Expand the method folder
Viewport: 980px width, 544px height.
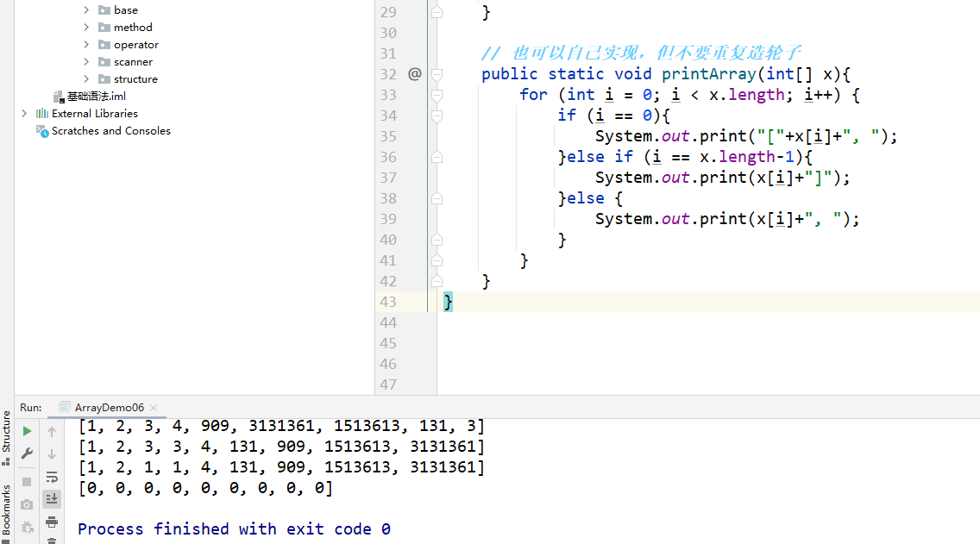point(86,27)
